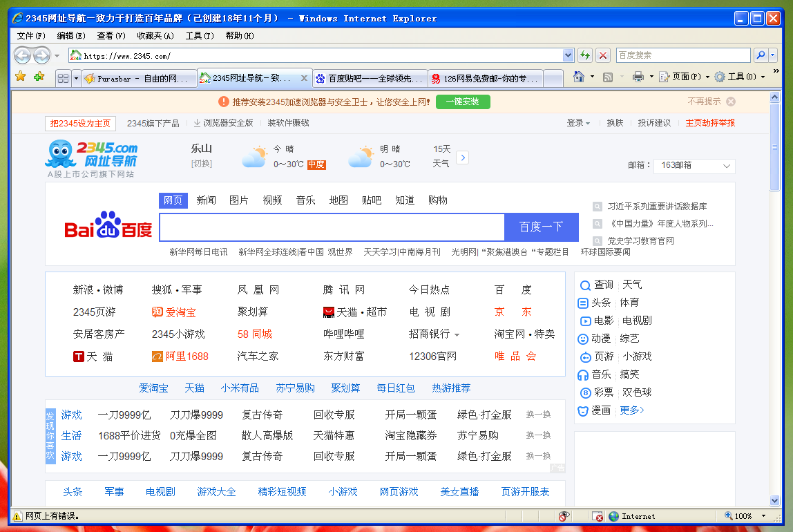
Task: Refresh the page using the green arrows icon
Action: pyautogui.click(x=585, y=55)
